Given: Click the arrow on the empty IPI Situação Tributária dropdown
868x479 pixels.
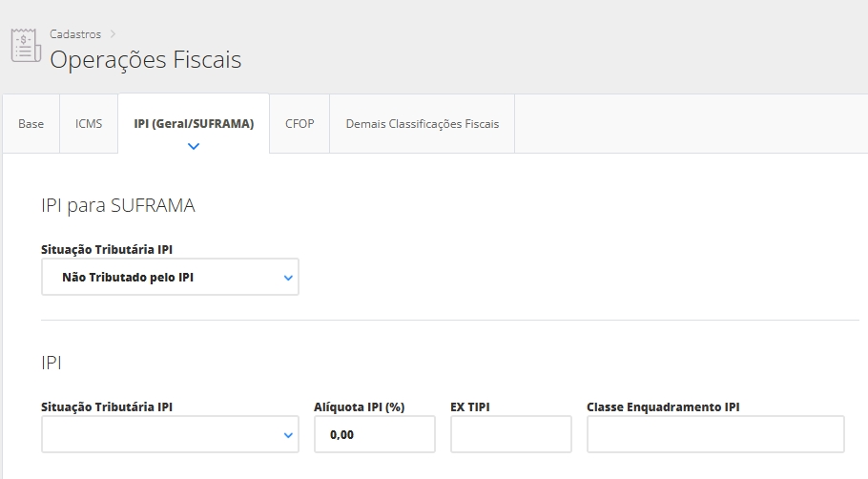Looking at the screenshot, I should tap(288, 435).
